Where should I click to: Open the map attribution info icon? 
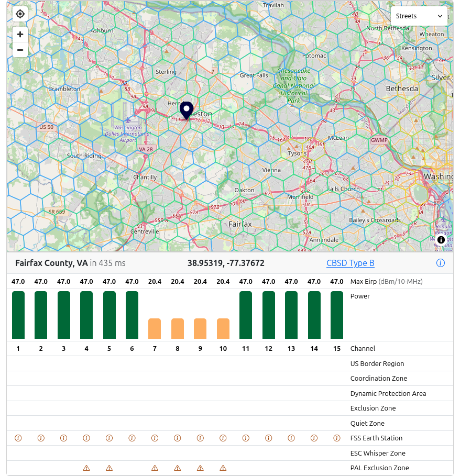(441, 239)
